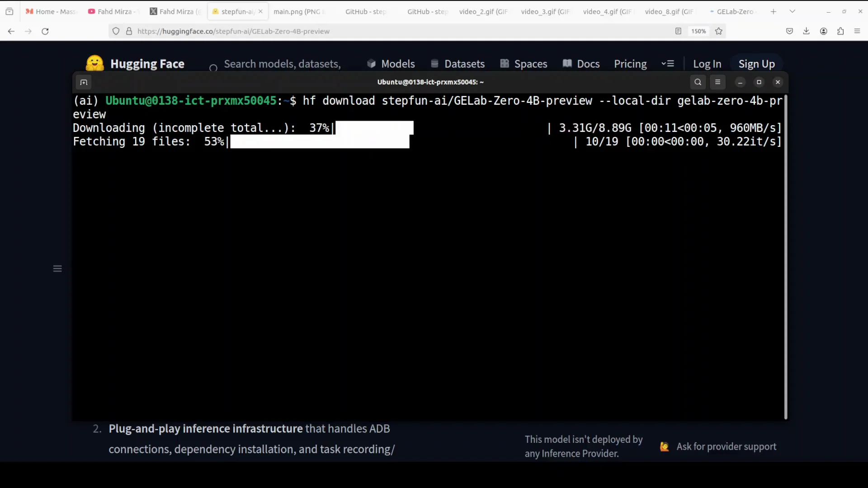Open the extensions puzzle-piece icon
This screenshot has height=488, width=868.
(840, 31)
